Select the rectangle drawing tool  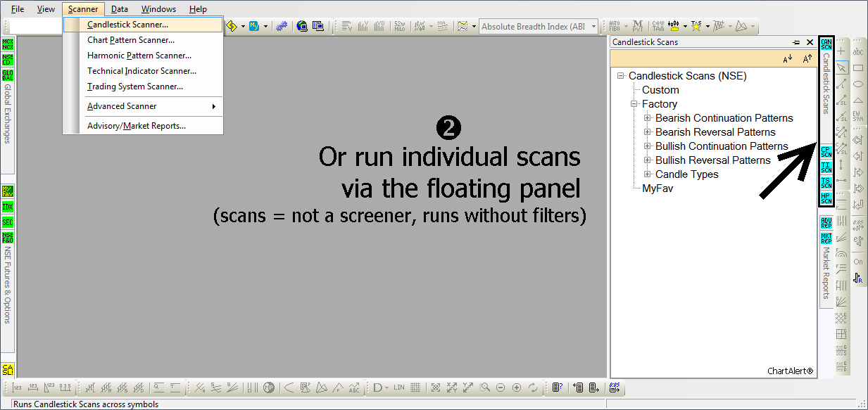(858, 68)
